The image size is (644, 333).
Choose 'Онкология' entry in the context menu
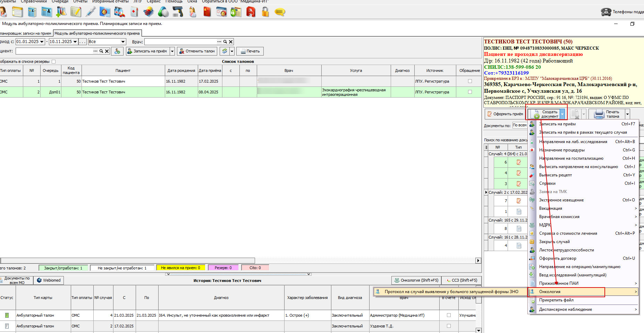tap(550, 292)
